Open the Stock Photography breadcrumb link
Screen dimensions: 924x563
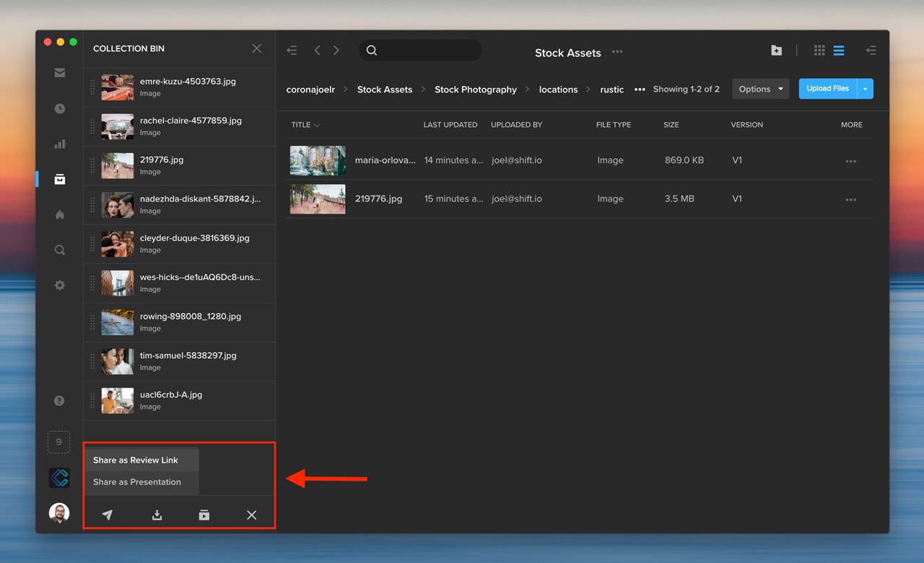(476, 89)
